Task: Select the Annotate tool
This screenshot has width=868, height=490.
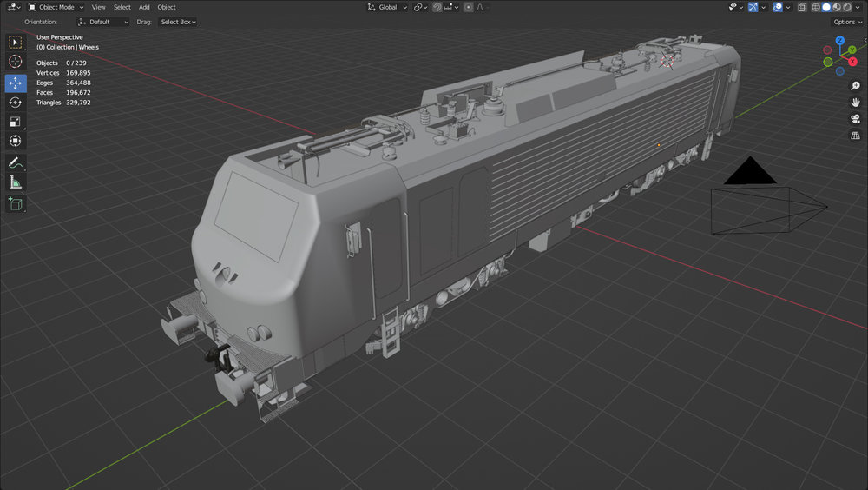Action: (16, 163)
